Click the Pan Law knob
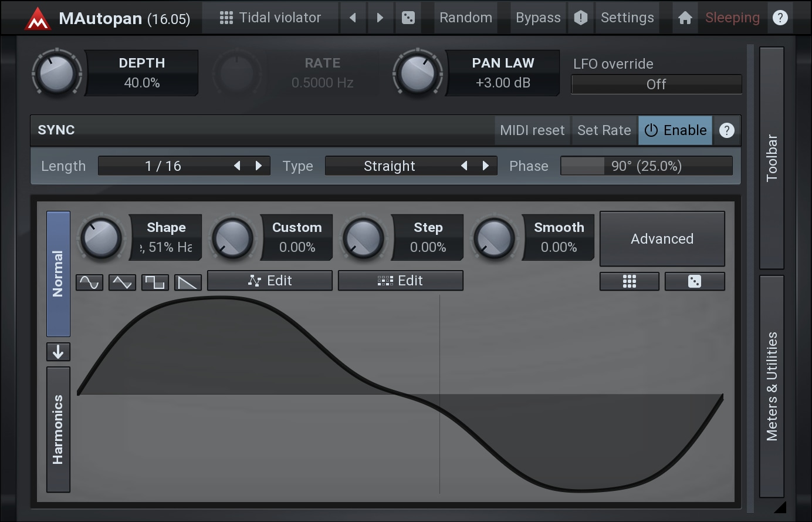 pyautogui.click(x=418, y=73)
